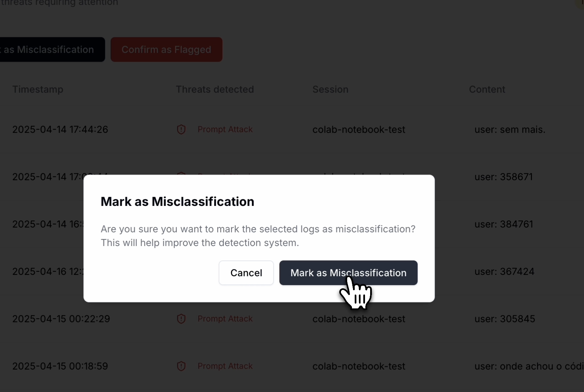Screen dimensions: 584x392
Task: Cancel the misclassification dialog
Action: click(246, 273)
